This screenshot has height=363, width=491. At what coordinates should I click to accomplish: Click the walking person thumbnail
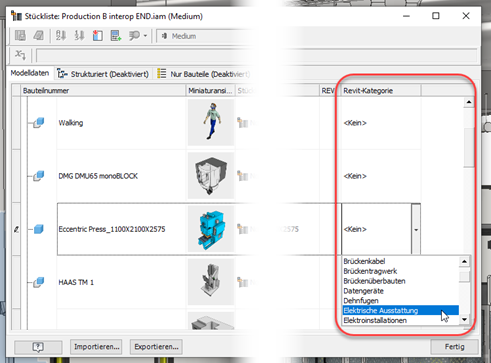211,122
